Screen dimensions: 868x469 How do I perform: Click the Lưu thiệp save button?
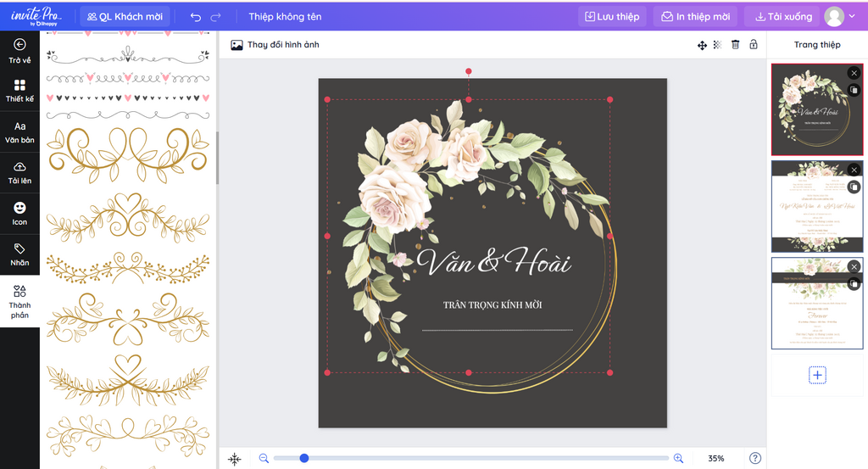(x=612, y=16)
